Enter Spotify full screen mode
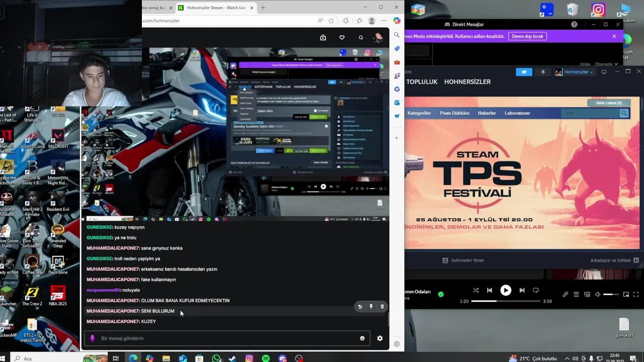 [x=636, y=294]
